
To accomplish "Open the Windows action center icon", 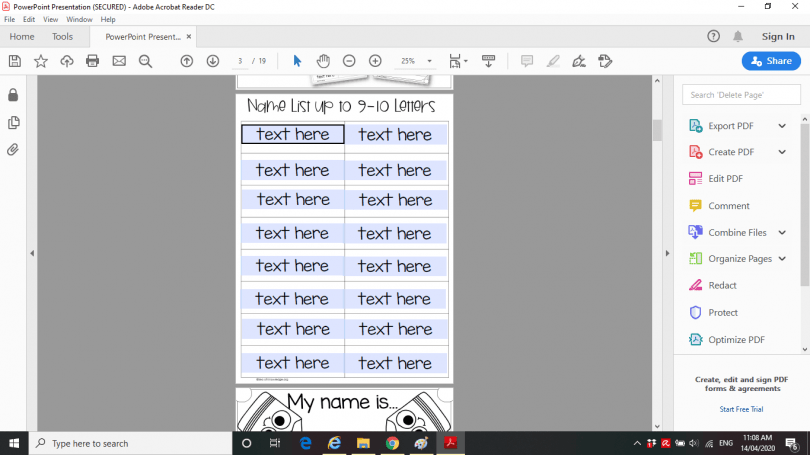I will [792, 443].
